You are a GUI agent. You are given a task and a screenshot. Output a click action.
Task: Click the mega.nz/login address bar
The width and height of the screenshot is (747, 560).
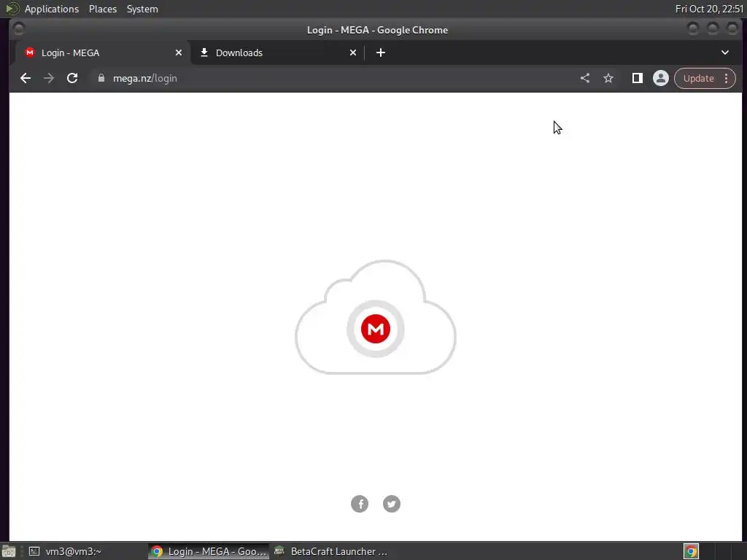[x=333, y=78]
